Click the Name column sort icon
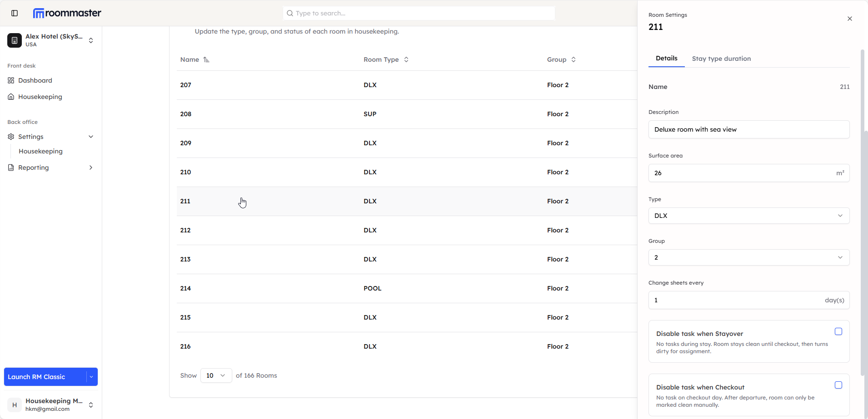Screen dimensions: 868x419 coord(206,60)
